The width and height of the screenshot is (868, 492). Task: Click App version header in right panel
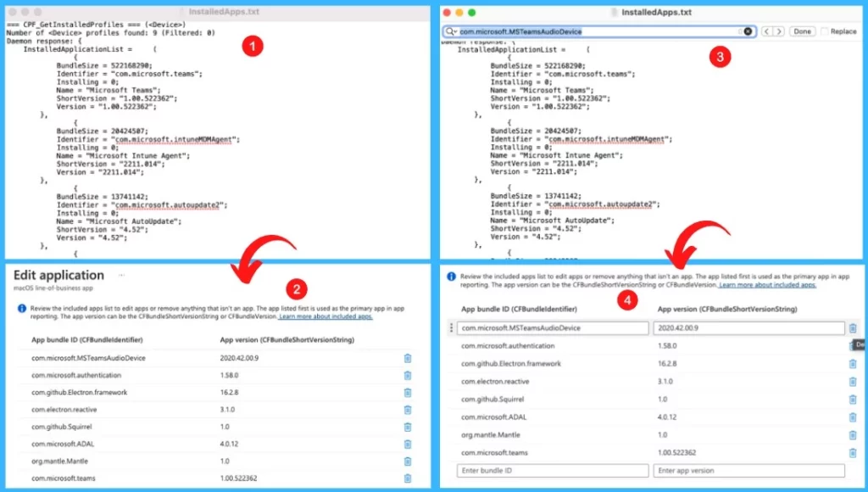pos(726,309)
